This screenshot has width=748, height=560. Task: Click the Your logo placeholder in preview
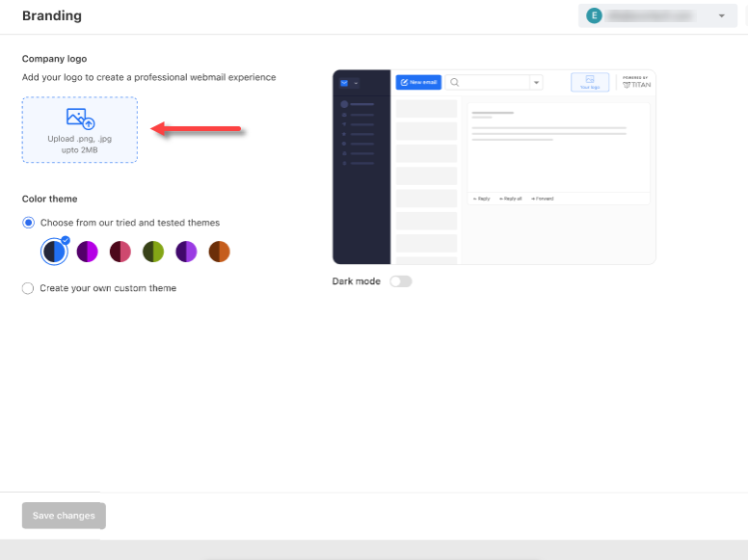coord(590,83)
